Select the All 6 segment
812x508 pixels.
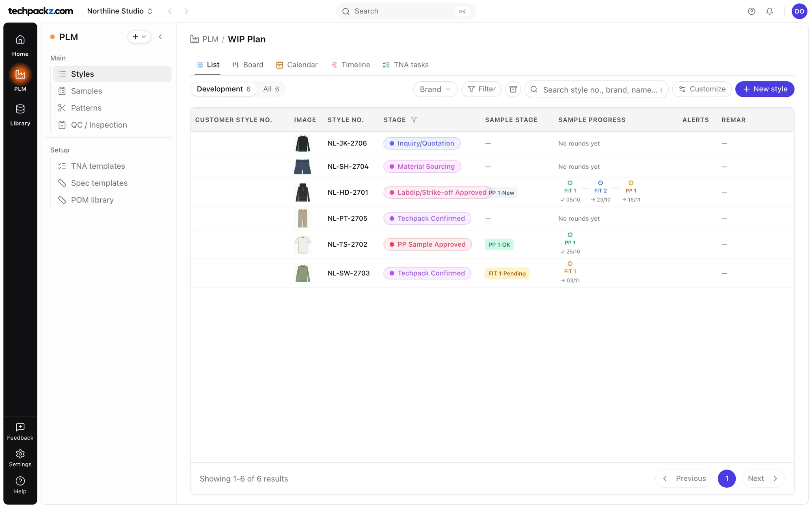(271, 89)
